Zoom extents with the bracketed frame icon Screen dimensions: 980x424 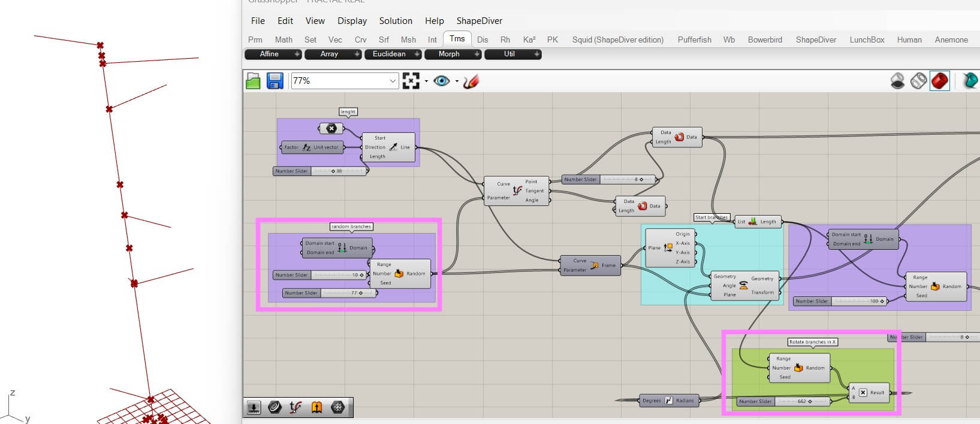tap(411, 81)
